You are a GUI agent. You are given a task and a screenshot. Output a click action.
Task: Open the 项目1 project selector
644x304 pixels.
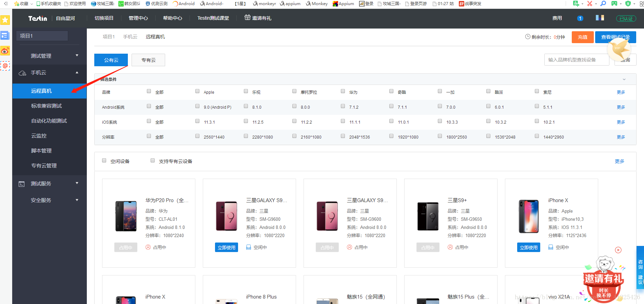click(42, 36)
